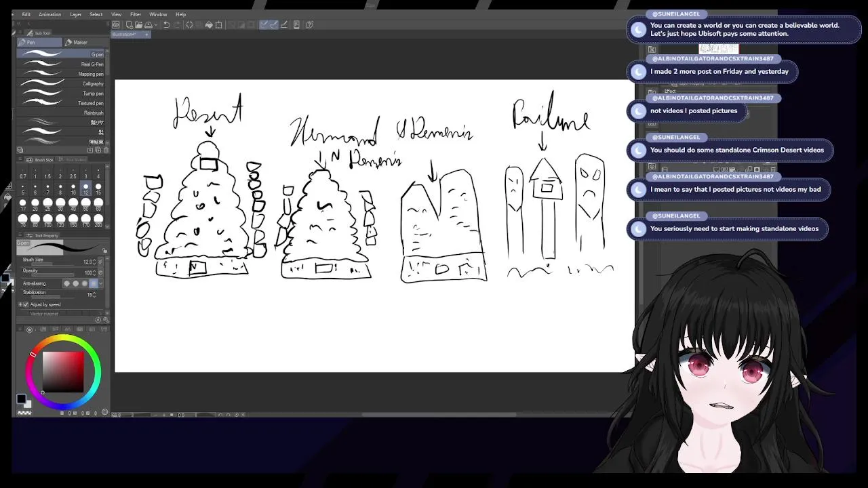Select the main drawing color swatch
Image resolution: width=868 pixels, height=488 pixels.
21,399
